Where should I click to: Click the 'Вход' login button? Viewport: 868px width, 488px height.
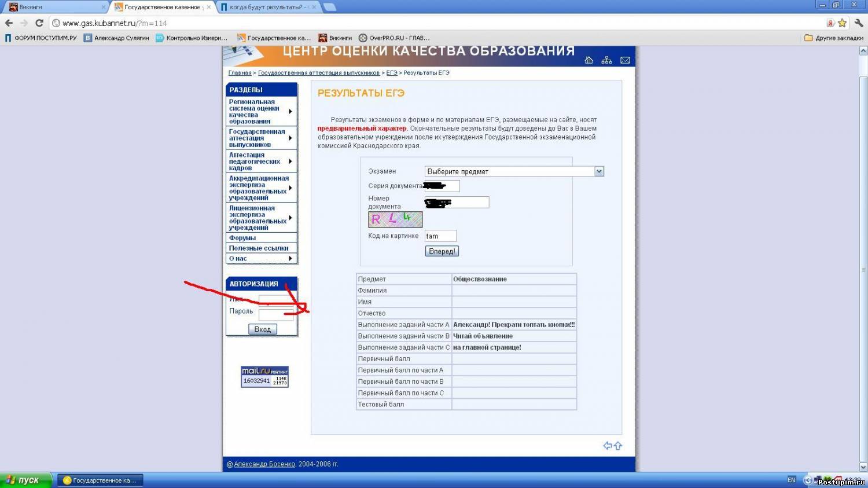click(x=262, y=329)
